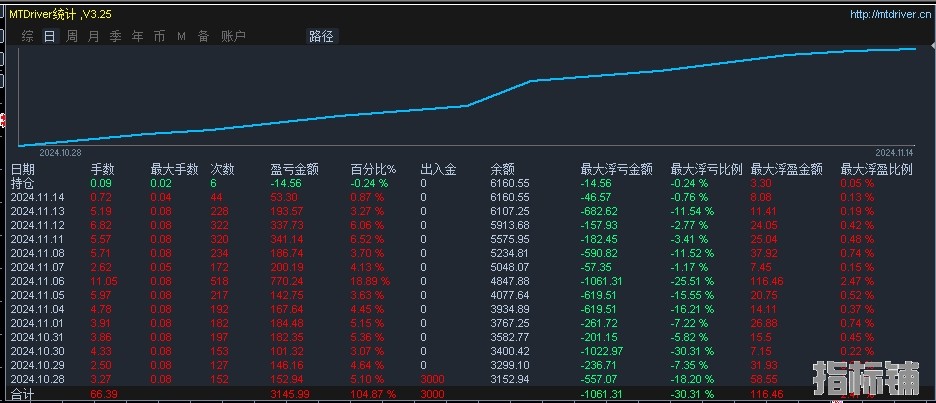This screenshot has height=403, width=936.
Task: Switch to the 年 (yearly) tab
Action: coord(137,36)
